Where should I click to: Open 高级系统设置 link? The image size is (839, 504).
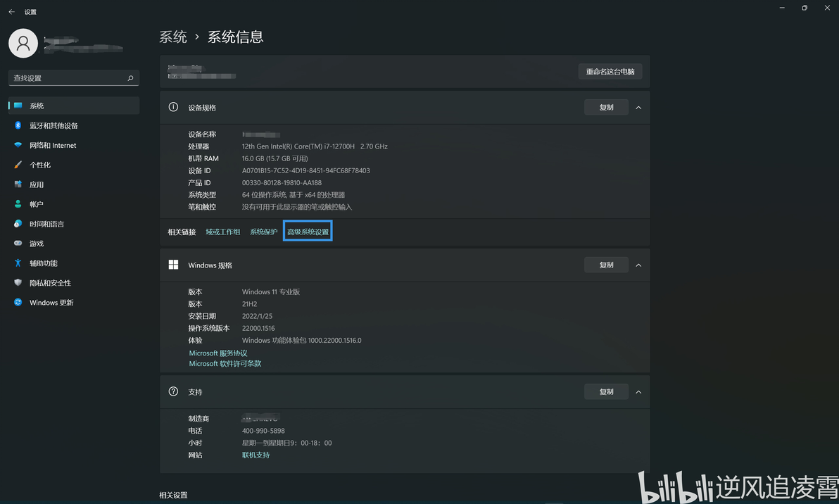coord(308,232)
